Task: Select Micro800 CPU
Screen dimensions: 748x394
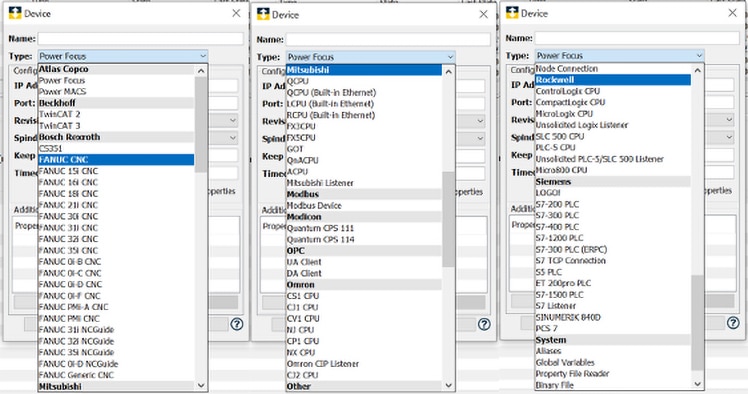Action: pyautogui.click(x=561, y=170)
